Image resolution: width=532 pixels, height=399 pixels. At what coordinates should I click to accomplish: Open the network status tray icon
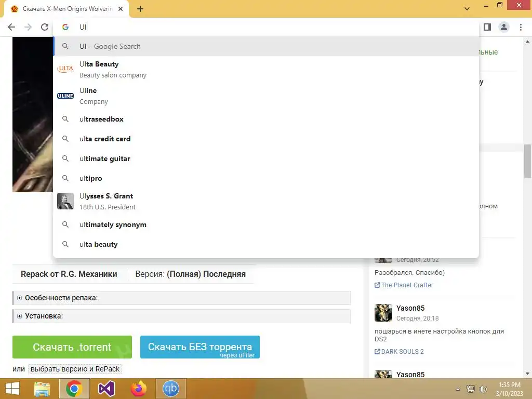point(471,389)
